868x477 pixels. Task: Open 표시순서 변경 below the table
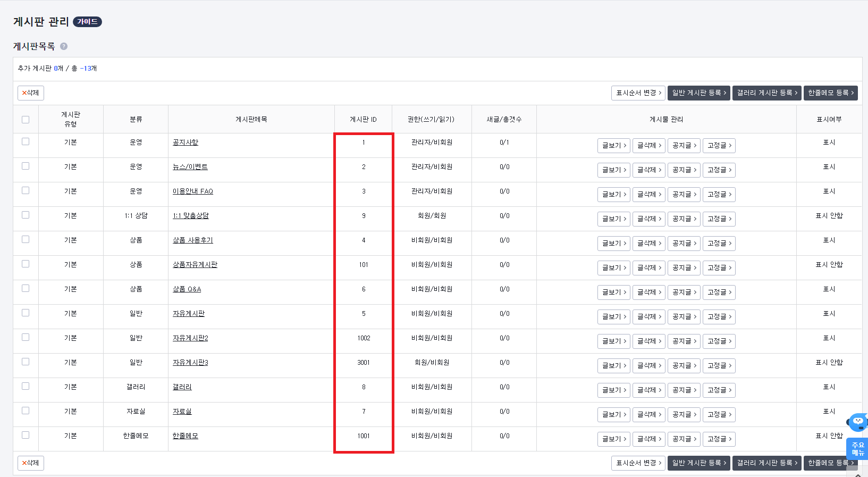click(x=638, y=463)
